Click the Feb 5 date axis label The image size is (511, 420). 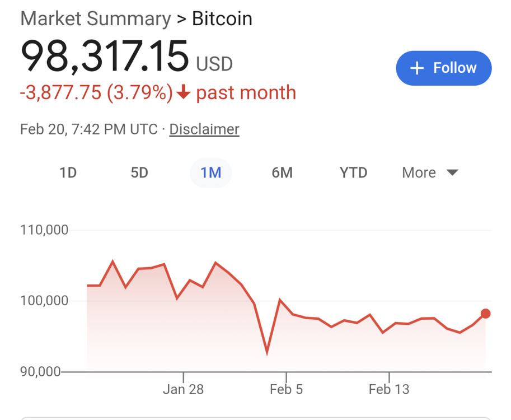pyautogui.click(x=286, y=389)
